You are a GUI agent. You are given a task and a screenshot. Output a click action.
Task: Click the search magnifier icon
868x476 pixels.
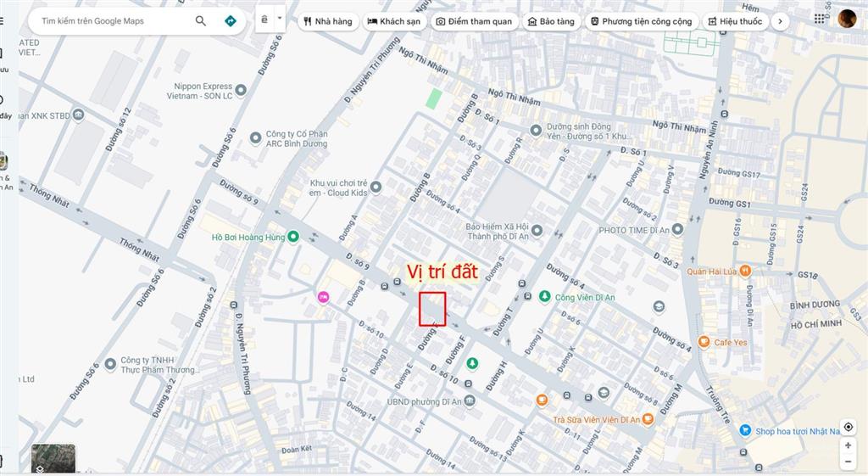point(200,21)
